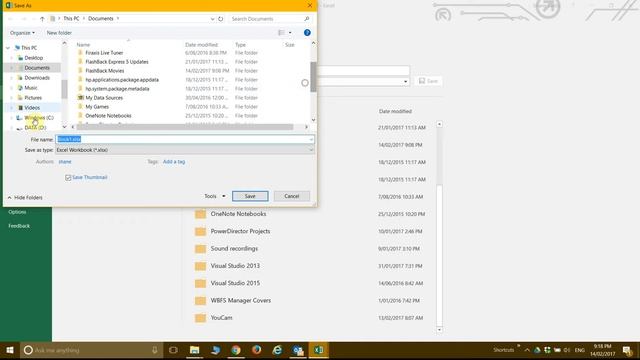Viewport: 640px width, 360px height.
Task: Toggle the Save Thumbnail checkbox
Action: [68, 178]
